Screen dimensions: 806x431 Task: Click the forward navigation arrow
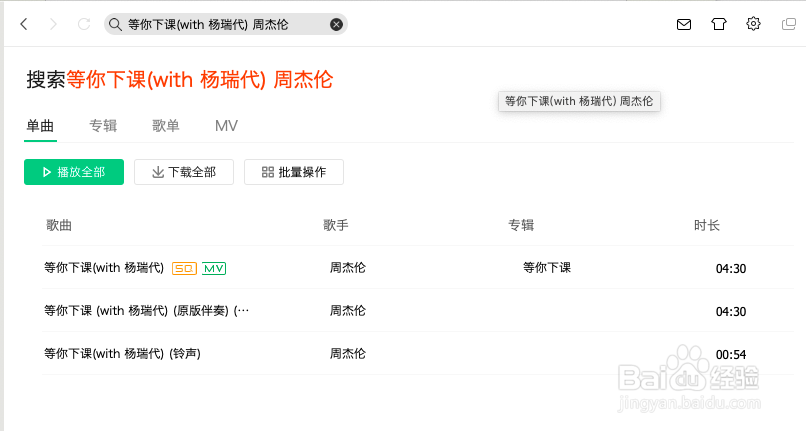pyautogui.click(x=53, y=24)
